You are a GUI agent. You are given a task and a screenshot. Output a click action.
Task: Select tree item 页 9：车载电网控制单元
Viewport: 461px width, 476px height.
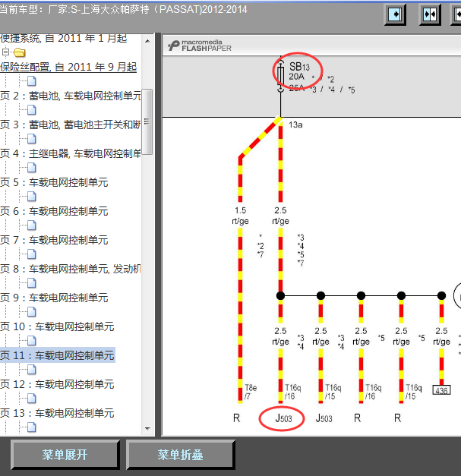pos(54,298)
